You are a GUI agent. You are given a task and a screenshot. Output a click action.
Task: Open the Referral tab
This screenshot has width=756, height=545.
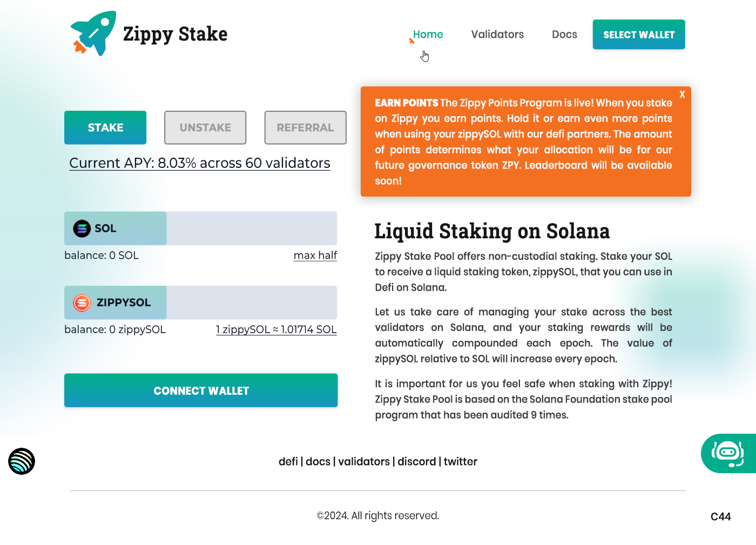305,127
